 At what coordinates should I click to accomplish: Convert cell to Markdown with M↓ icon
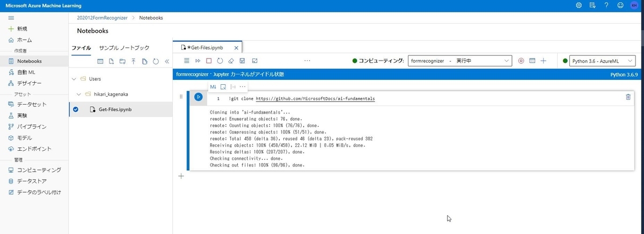(213, 86)
